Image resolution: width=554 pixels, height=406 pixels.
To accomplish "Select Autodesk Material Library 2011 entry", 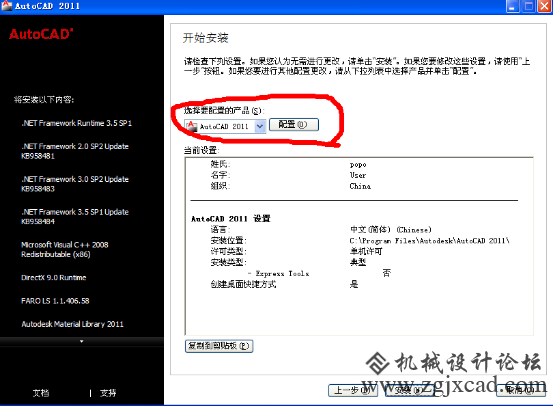I will (x=72, y=324).
